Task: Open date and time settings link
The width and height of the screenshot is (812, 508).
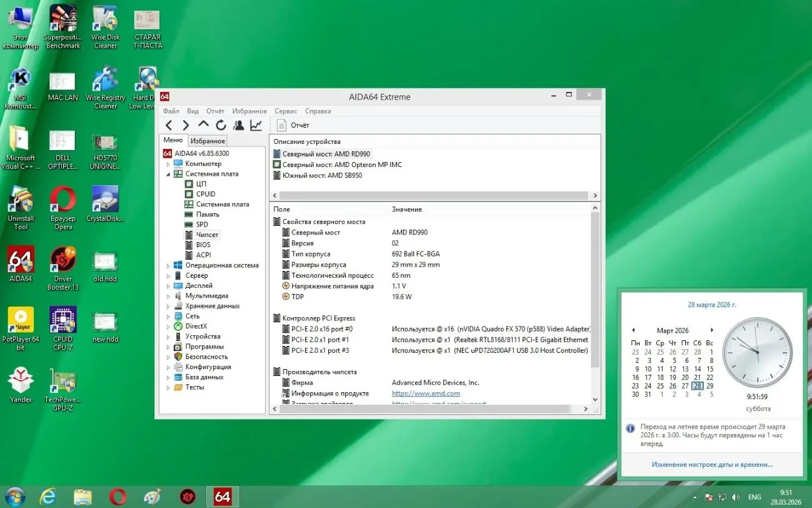Action: click(x=712, y=464)
